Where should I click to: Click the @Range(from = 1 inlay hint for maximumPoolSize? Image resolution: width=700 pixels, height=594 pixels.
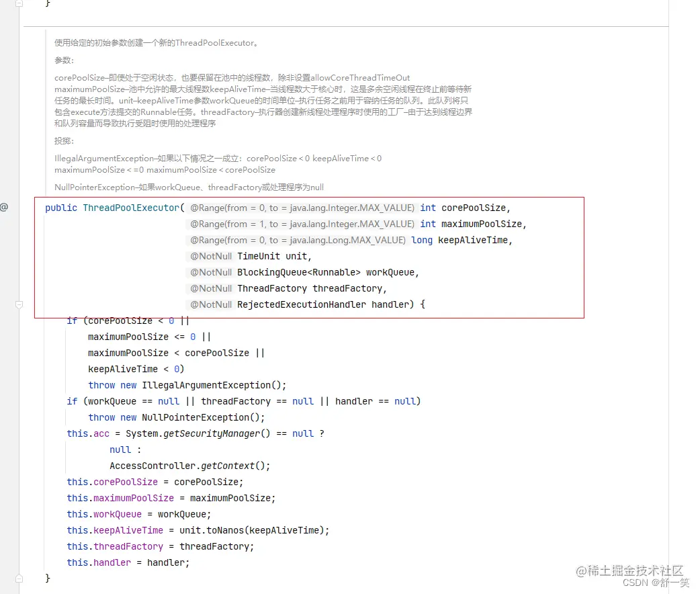pos(302,224)
